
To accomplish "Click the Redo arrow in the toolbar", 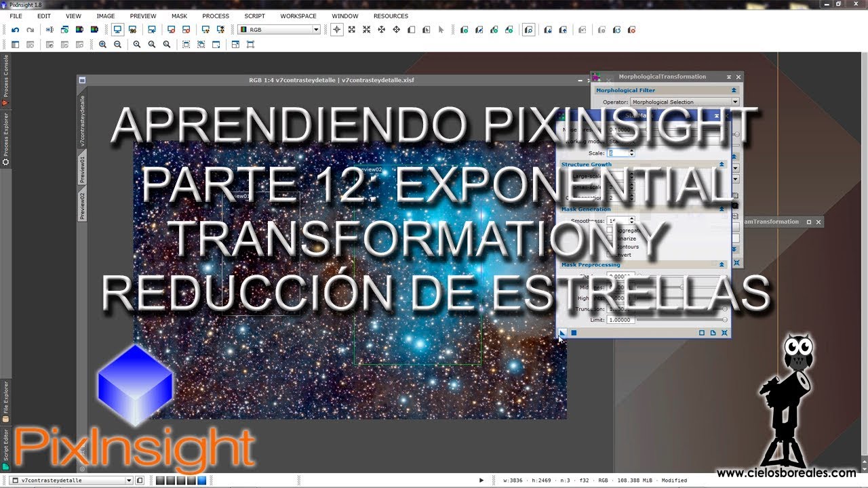I will 30,30.
